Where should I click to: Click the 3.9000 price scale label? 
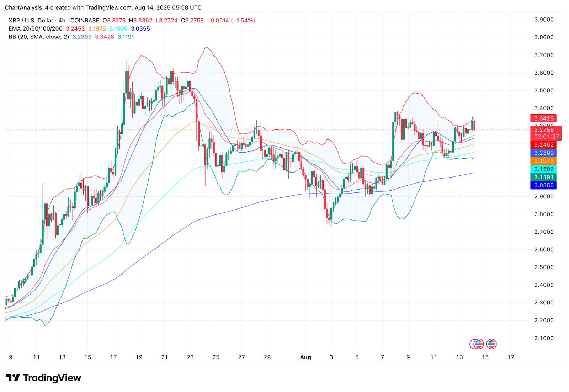coord(544,20)
